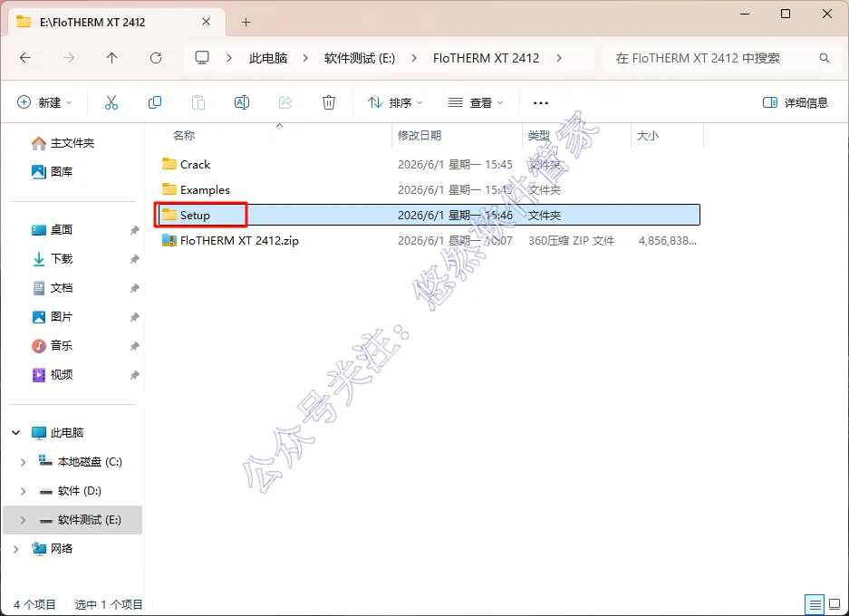Screen dimensions: 849x616
Task: Go up one folder level
Action: [112, 58]
